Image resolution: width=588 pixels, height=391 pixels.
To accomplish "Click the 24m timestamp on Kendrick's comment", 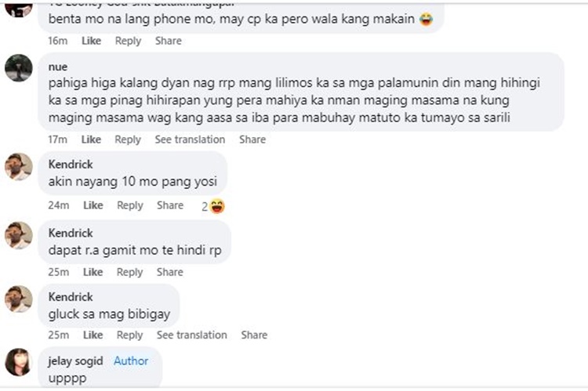I will pos(59,205).
